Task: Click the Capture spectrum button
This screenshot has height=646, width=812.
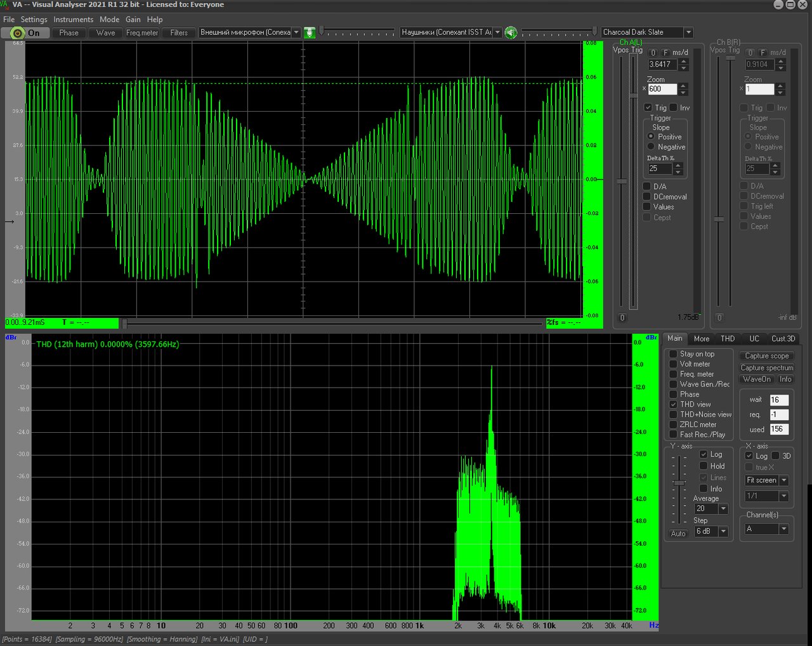Action: click(x=766, y=368)
